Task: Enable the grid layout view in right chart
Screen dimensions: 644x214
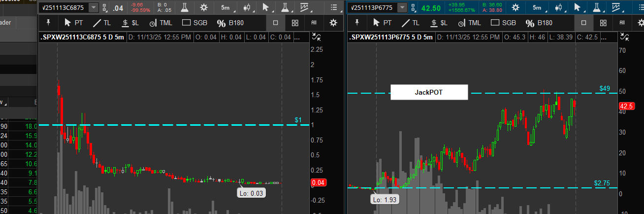Action: pos(603,23)
